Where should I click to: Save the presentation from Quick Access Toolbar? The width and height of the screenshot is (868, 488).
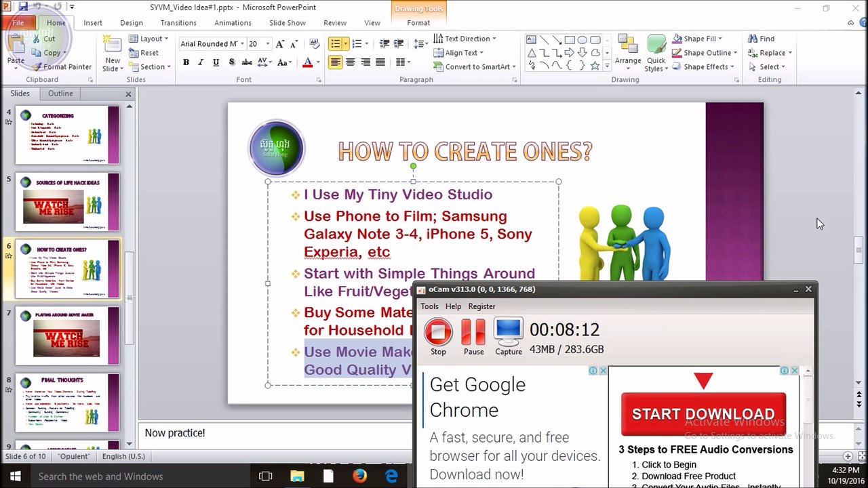(24, 7)
